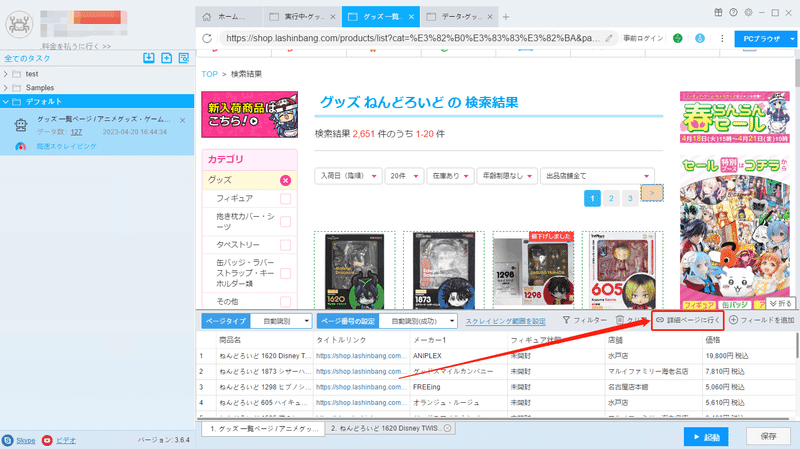Click the Skype icon in footer
This screenshot has height=449, width=800.
(x=8, y=440)
